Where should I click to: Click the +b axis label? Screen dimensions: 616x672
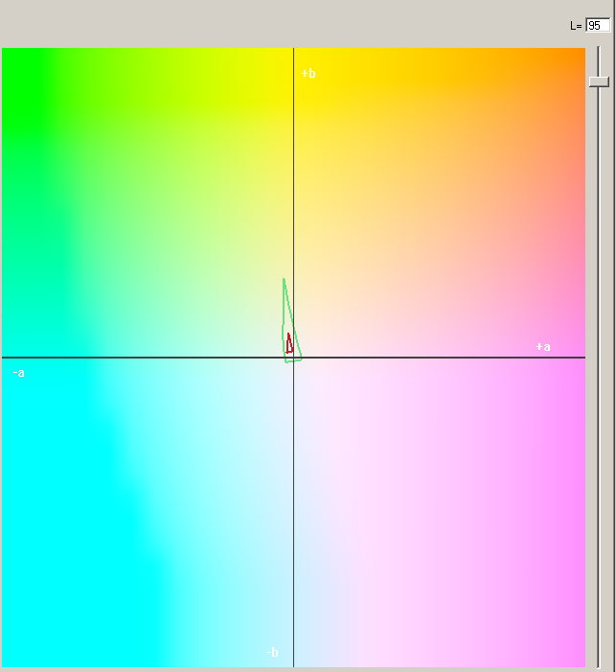tap(308, 73)
